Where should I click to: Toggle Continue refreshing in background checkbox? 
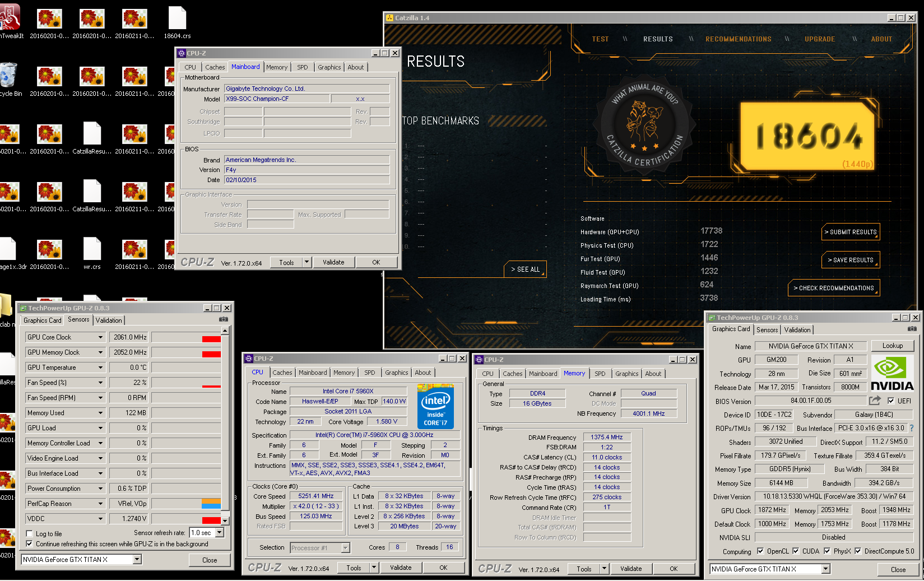tap(30, 544)
